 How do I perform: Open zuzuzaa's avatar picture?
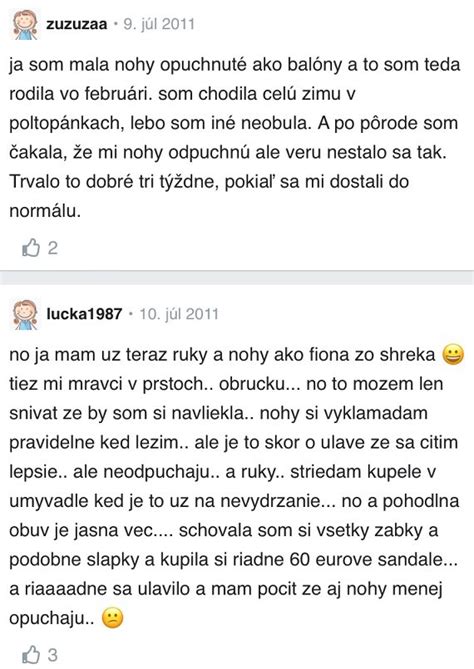(x=25, y=25)
